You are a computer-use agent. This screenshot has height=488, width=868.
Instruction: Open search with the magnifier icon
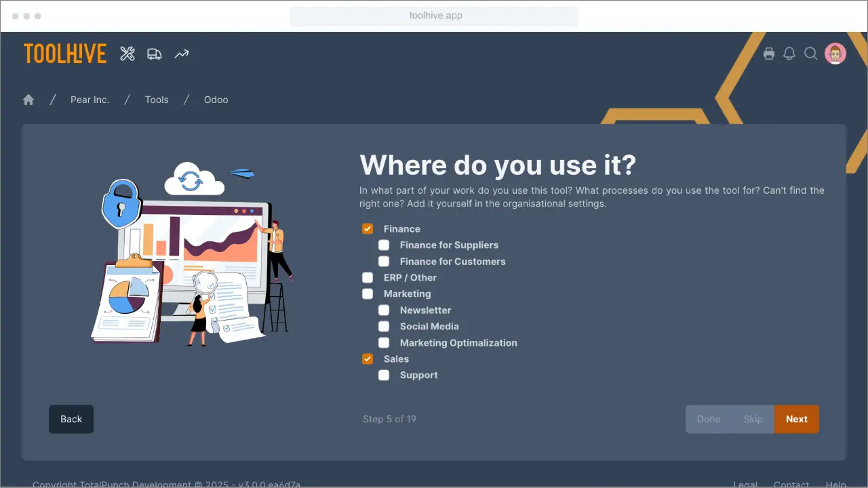pos(811,53)
